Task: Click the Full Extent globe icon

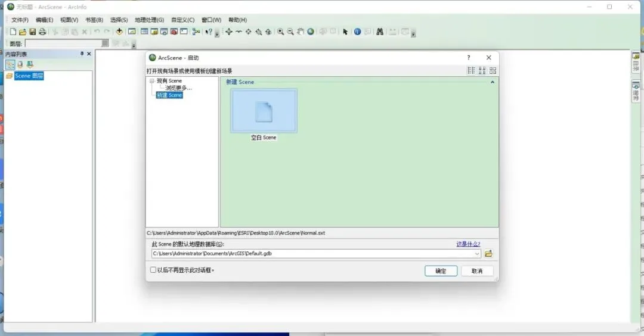Action: coord(311,32)
